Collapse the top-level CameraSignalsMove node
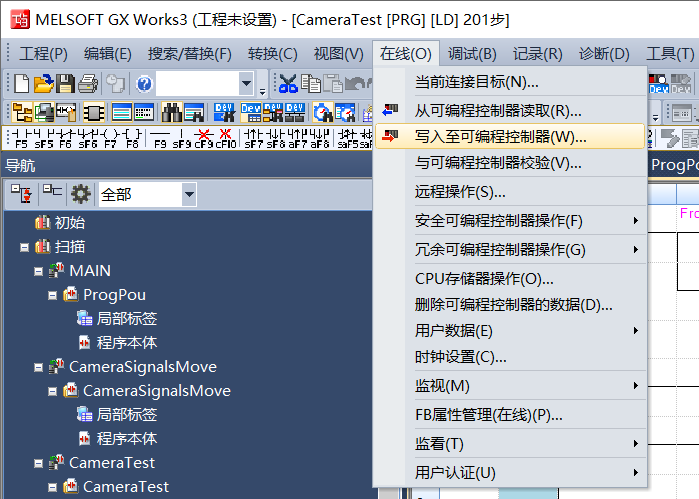 (x=38, y=367)
